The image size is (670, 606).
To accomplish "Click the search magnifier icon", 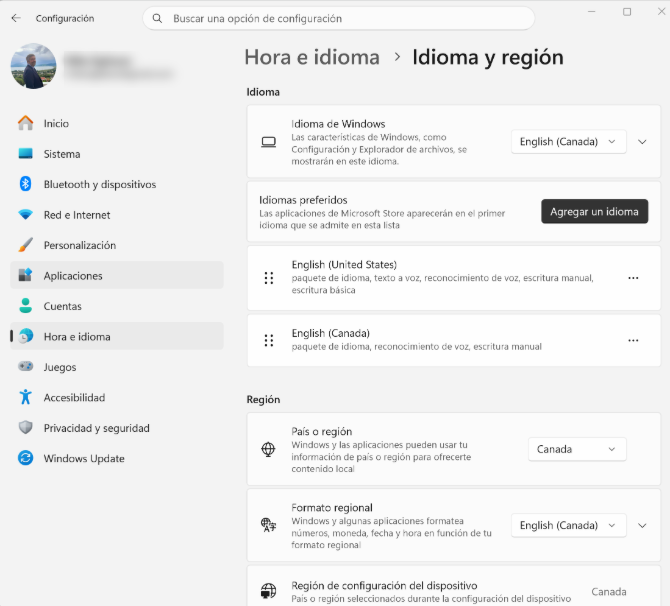I will 157,18.
